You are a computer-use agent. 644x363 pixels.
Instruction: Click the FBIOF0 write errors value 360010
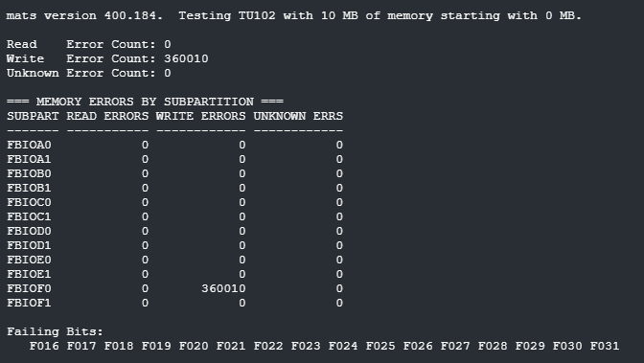(x=223, y=288)
